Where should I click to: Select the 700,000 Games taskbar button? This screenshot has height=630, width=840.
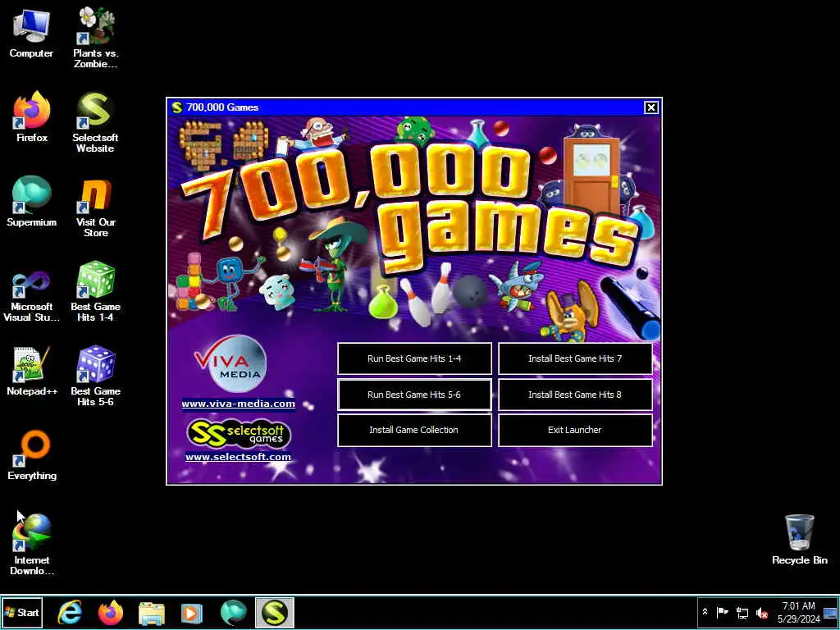pos(274,613)
